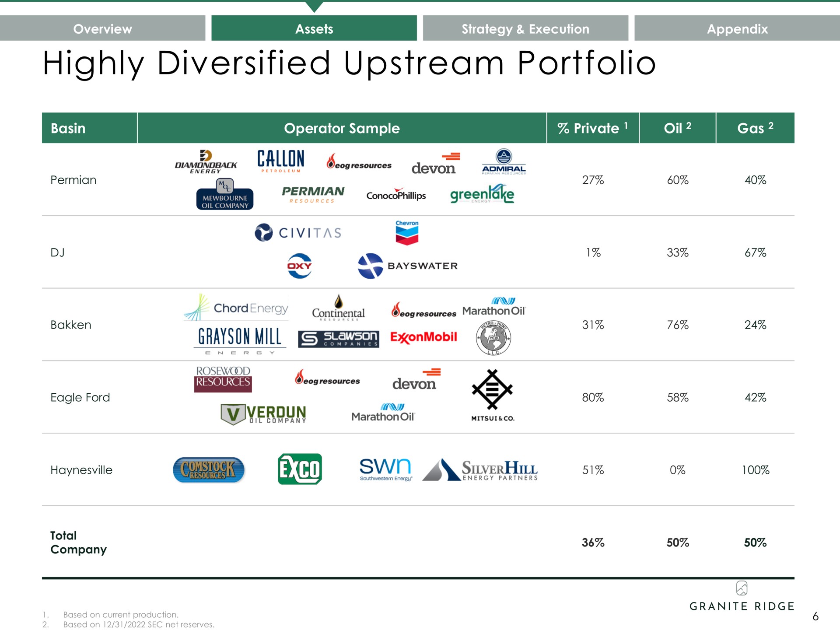Screen dimensions: 840x630
Task: Click Haynesville's 0% oil value
Action: click(x=678, y=470)
